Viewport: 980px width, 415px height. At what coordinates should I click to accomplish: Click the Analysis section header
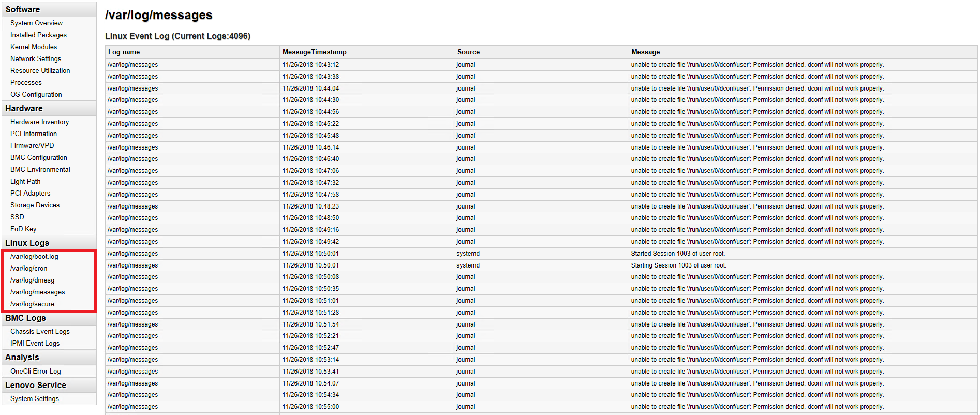(x=49, y=357)
